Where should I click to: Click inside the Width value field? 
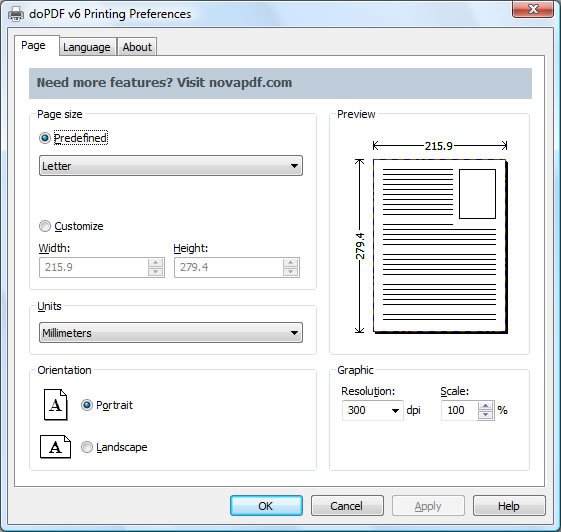(94, 267)
